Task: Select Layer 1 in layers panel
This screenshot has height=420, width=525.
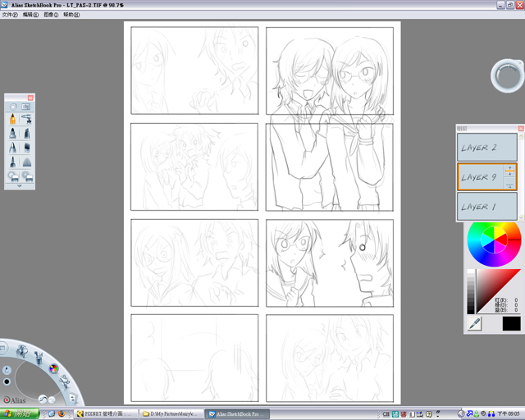Action: coord(486,207)
